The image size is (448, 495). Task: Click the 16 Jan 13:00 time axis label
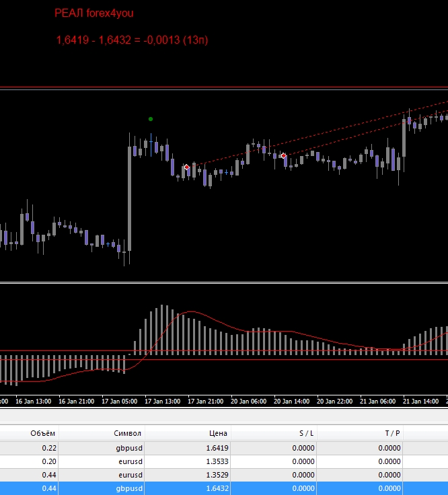(x=33, y=402)
